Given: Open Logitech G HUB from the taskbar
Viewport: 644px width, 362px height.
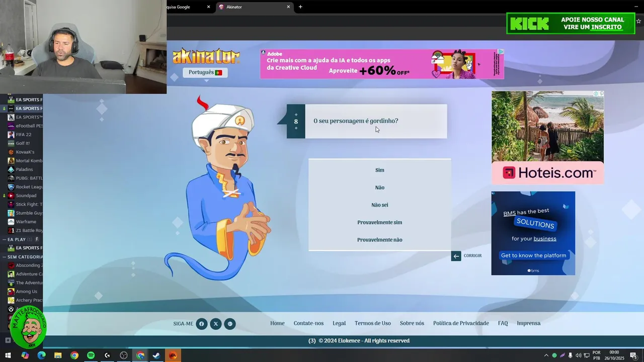Looking at the screenshot, I should click(x=107, y=355).
